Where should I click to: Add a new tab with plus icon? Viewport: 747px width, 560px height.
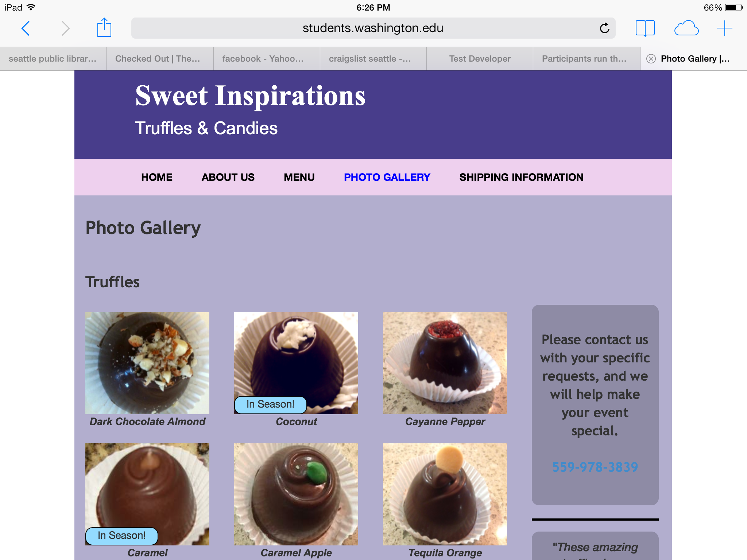click(x=724, y=28)
